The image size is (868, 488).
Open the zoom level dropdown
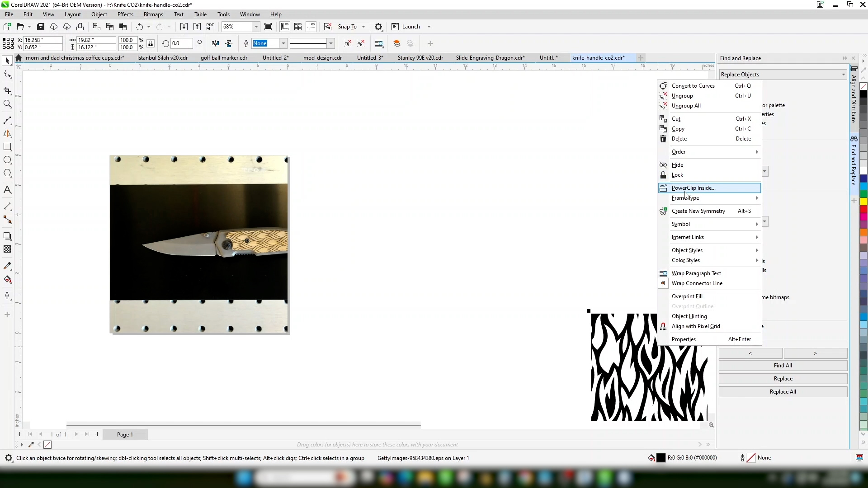tap(256, 27)
